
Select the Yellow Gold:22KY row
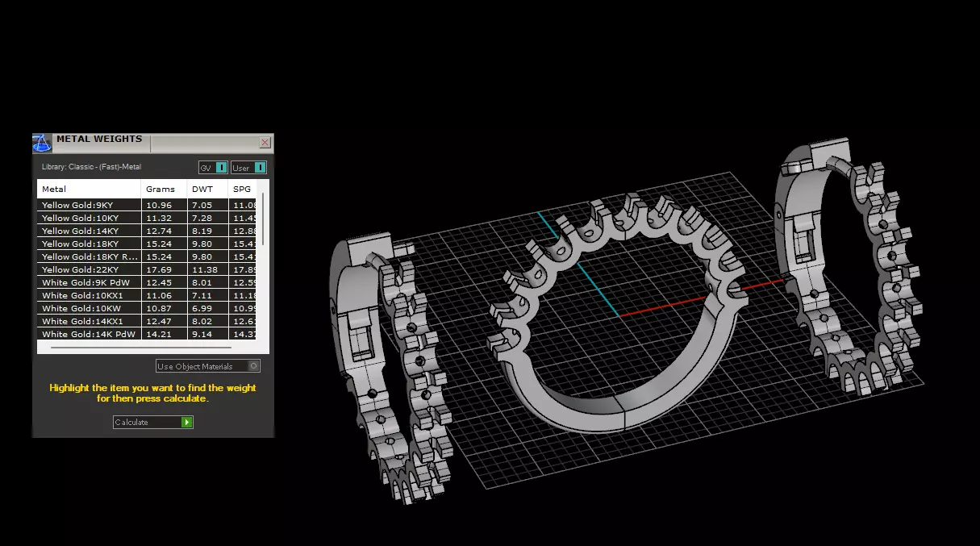[x=147, y=269]
